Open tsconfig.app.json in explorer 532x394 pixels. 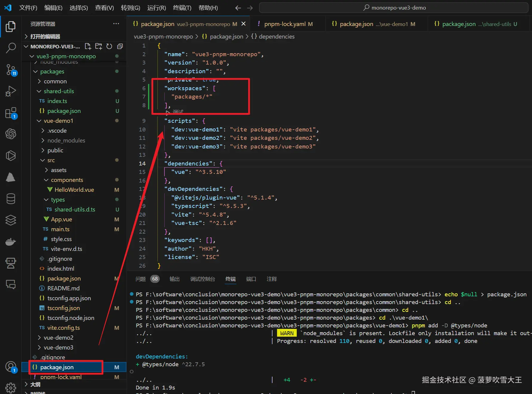(69, 298)
